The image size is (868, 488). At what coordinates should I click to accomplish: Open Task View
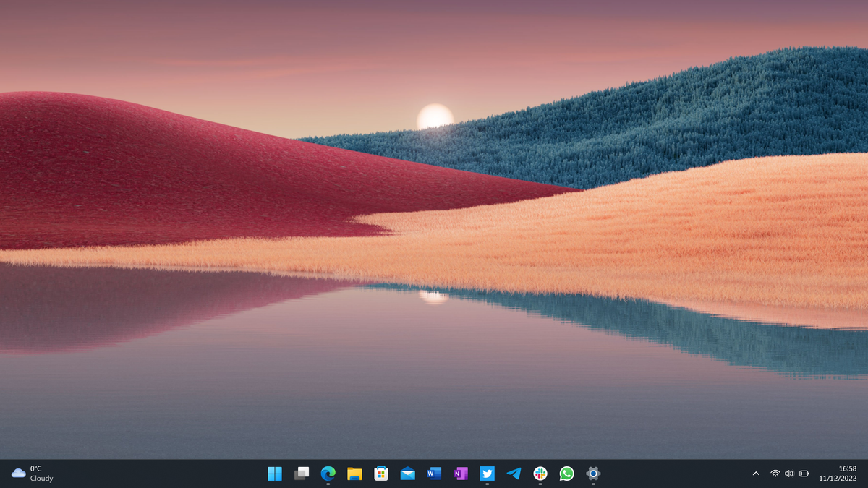(301, 474)
